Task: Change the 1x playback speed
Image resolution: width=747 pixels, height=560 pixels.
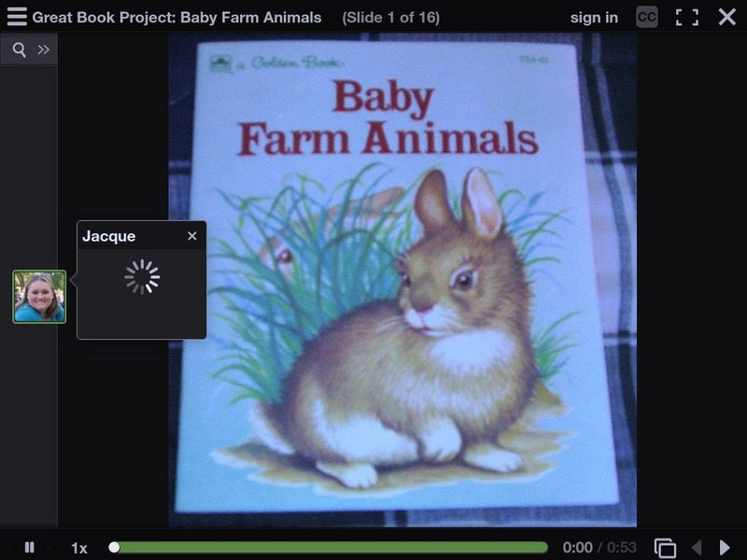Action: click(79, 548)
